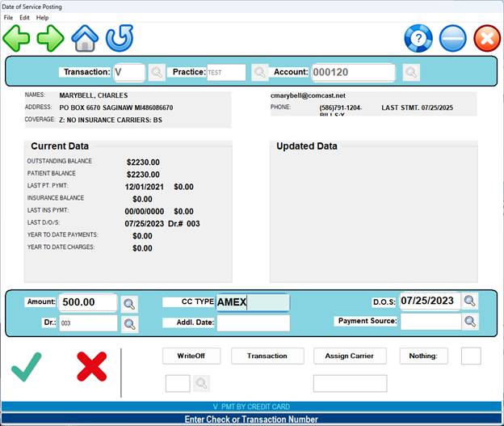Image resolution: width=504 pixels, height=426 pixels.
Task: Open the Edit menu
Action: pyautogui.click(x=25, y=17)
